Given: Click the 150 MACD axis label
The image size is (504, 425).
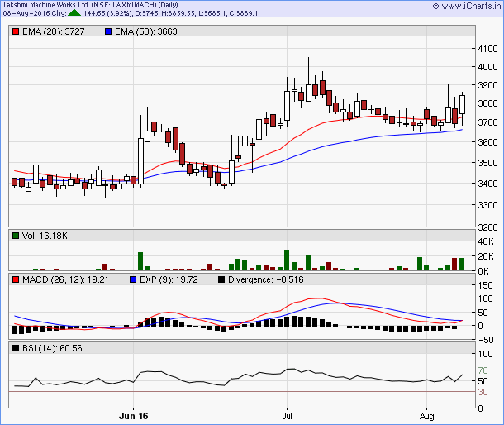Looking at the screenshot, I should coord(485,285).
